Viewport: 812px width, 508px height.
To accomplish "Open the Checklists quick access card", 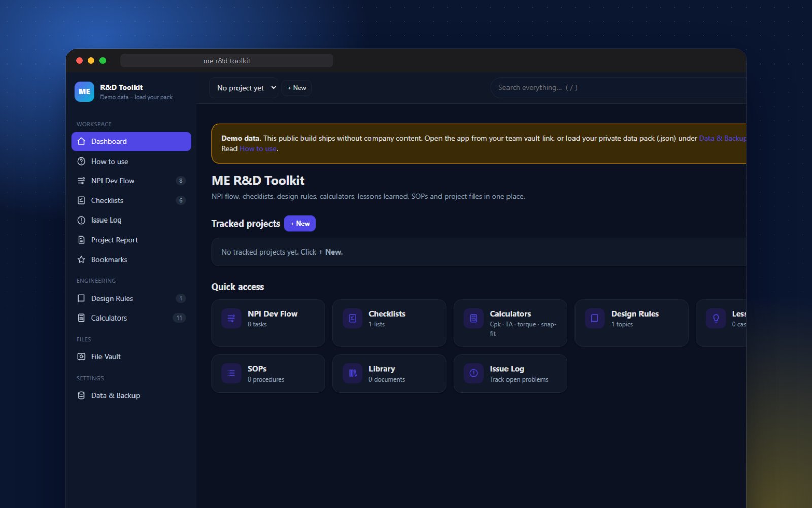I will coord(389,323).
